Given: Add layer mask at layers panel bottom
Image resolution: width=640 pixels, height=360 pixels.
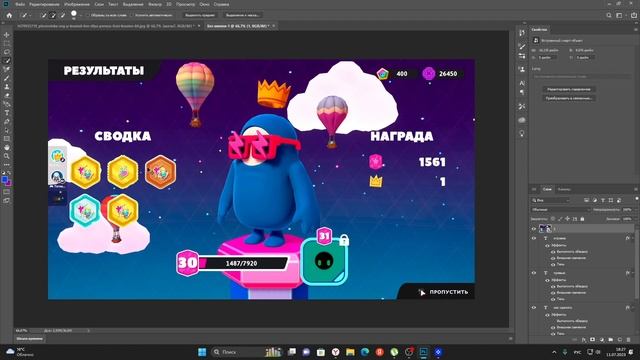Looking at the screenshot, I should point(593,339).
